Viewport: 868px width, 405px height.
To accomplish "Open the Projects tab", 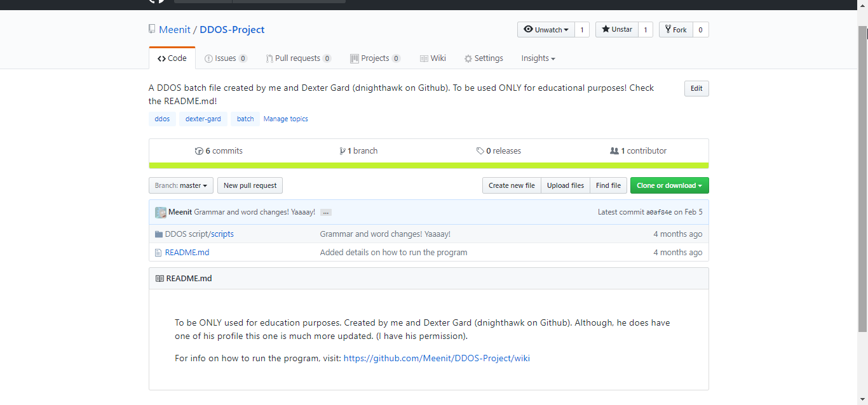I will pyautogui.click(x=376, y=58).
